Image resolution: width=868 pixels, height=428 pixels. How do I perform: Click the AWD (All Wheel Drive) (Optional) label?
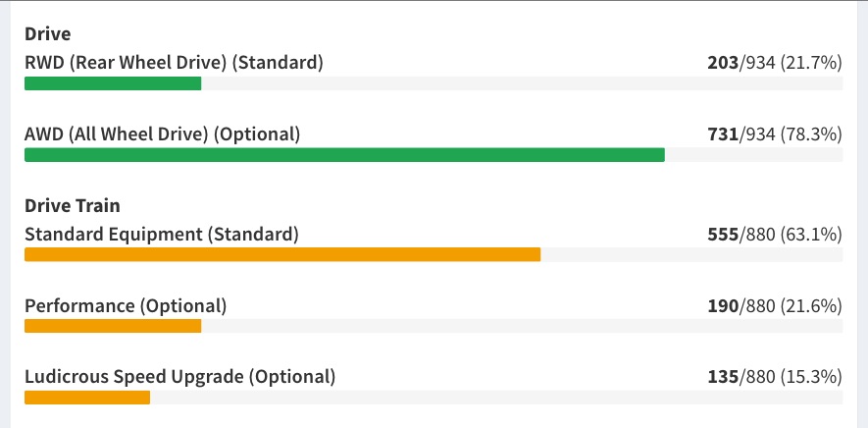pyautogui.click(x=162, y=134)
